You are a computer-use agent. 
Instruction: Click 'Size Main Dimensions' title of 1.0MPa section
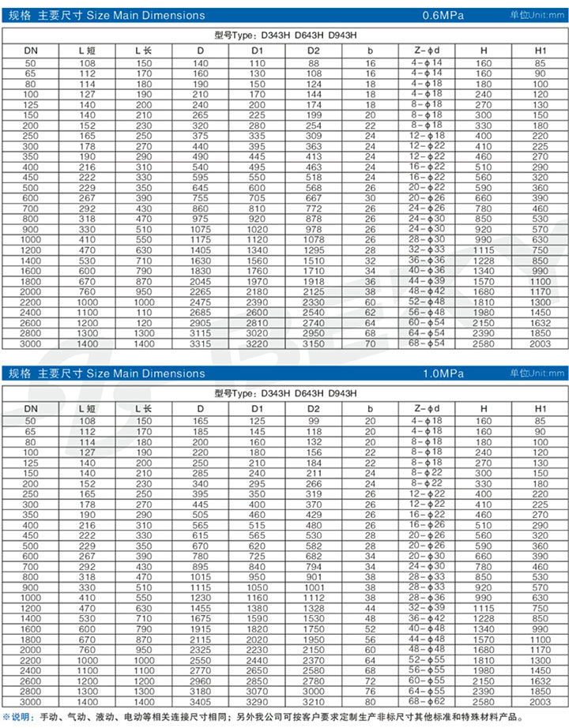tap(145, 373)
